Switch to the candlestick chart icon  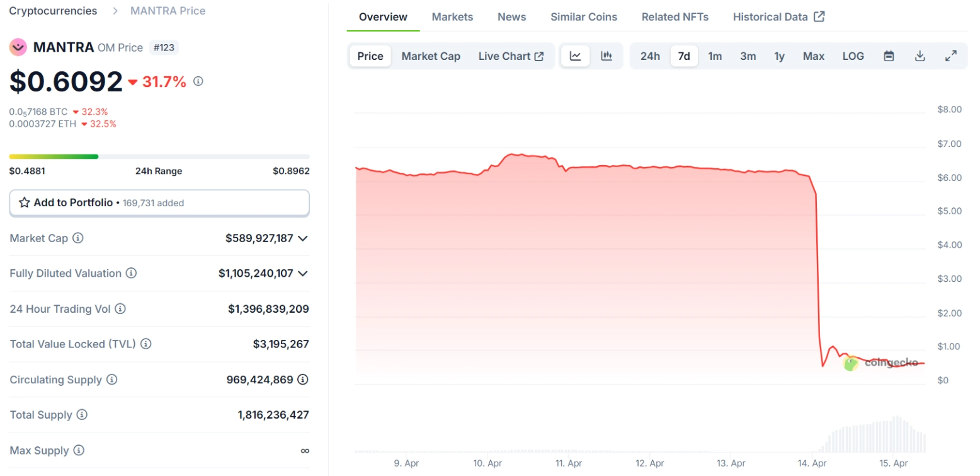click(607, 56)
